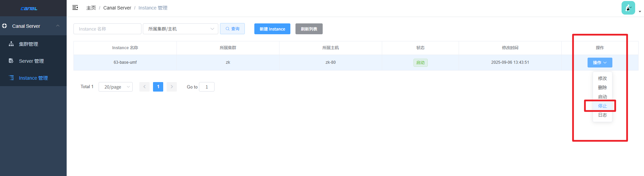
Task: Select 启动 from operations menu
Action: coord(603,97)
